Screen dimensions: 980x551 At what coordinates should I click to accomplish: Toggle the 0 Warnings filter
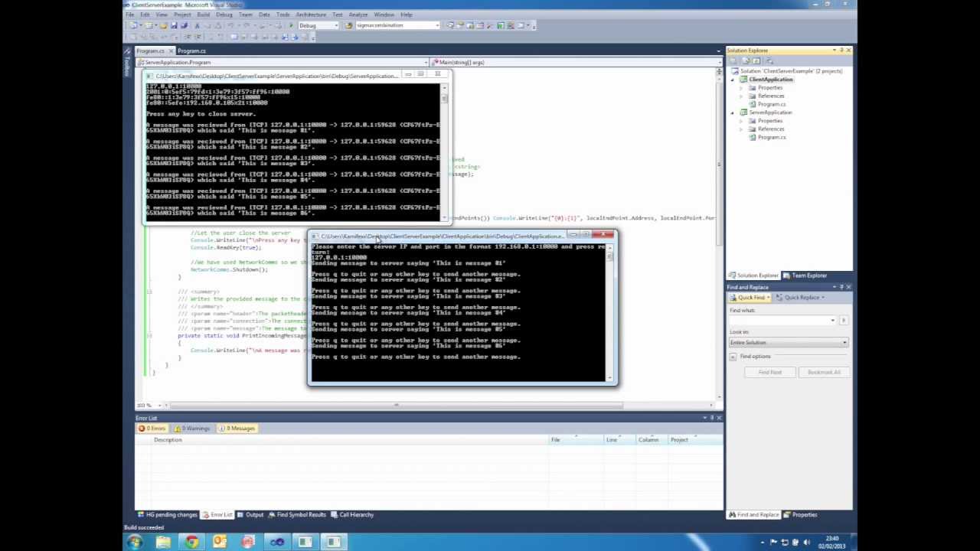[x=193, y=429]
